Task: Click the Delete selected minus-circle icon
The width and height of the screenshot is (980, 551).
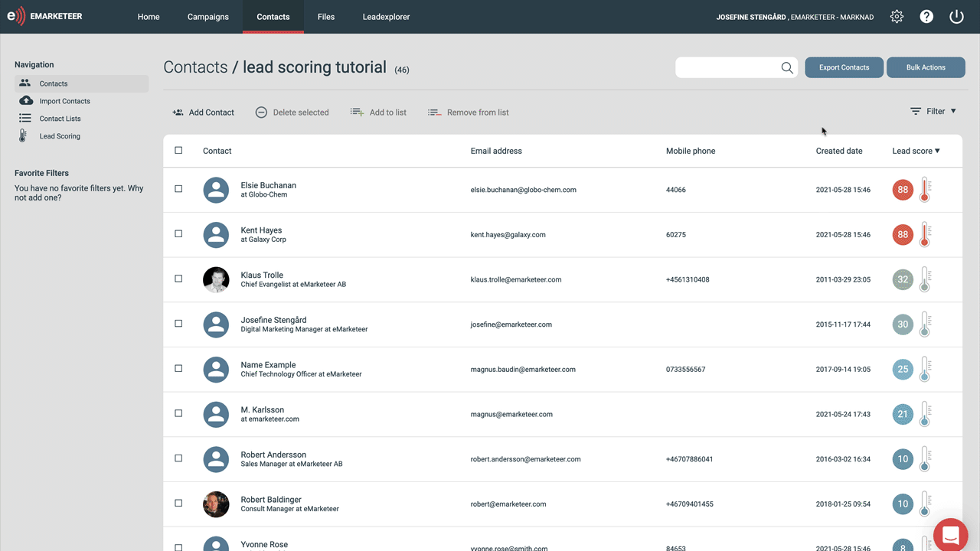Action: [x=261, y=112]
